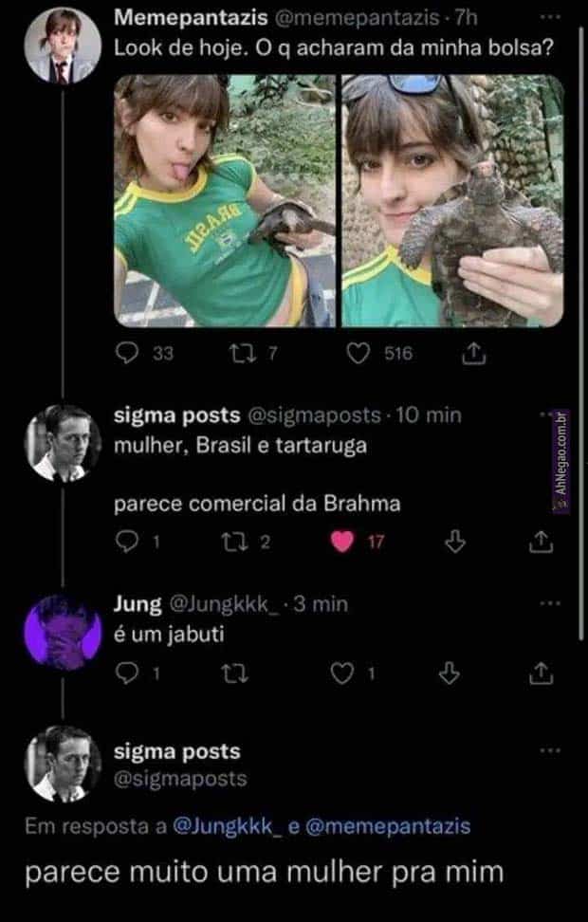Retweet the sigma posts Brahma comment
588x922 pixels.
click(233, 541)
